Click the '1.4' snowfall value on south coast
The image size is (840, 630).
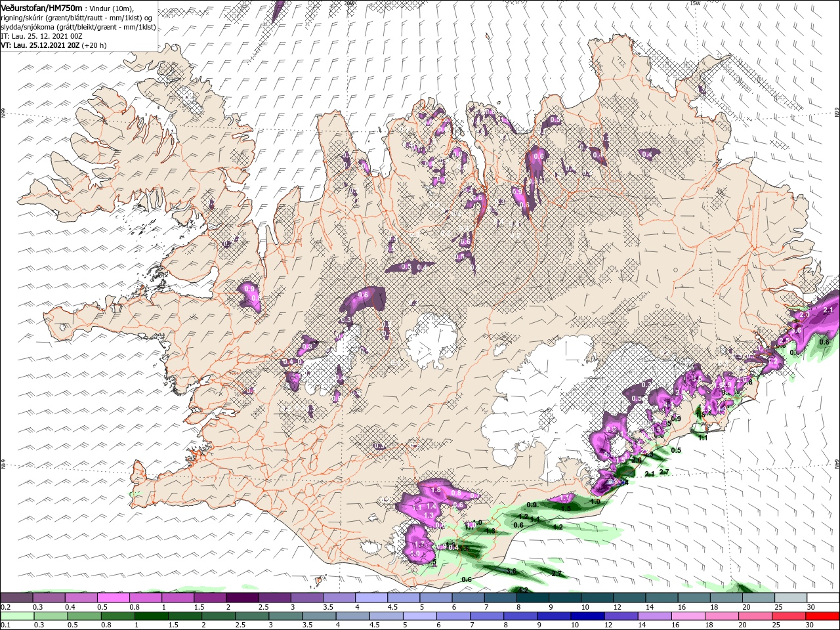[x=431, y=506]
